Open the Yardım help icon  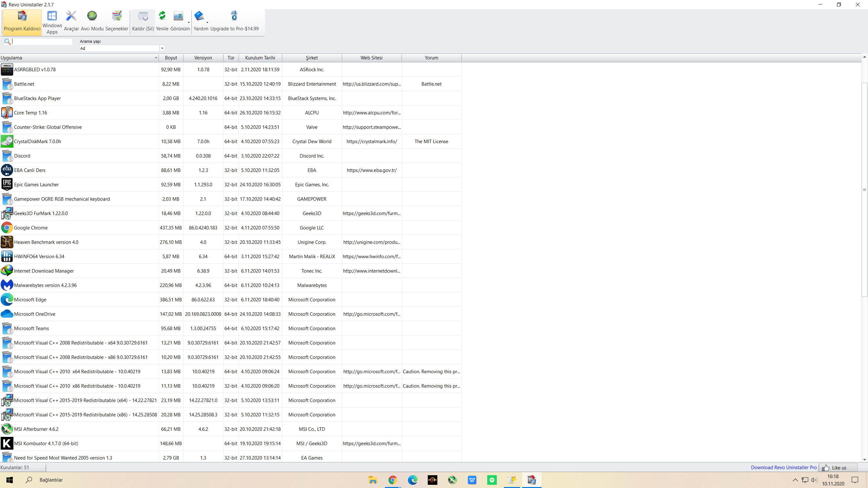tap(200, 21)
